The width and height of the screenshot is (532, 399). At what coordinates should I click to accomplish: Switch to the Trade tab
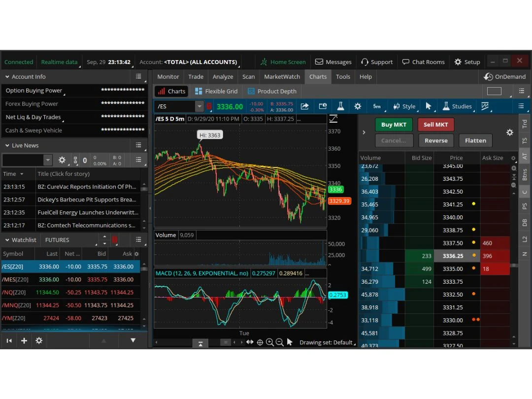point(196,77)
